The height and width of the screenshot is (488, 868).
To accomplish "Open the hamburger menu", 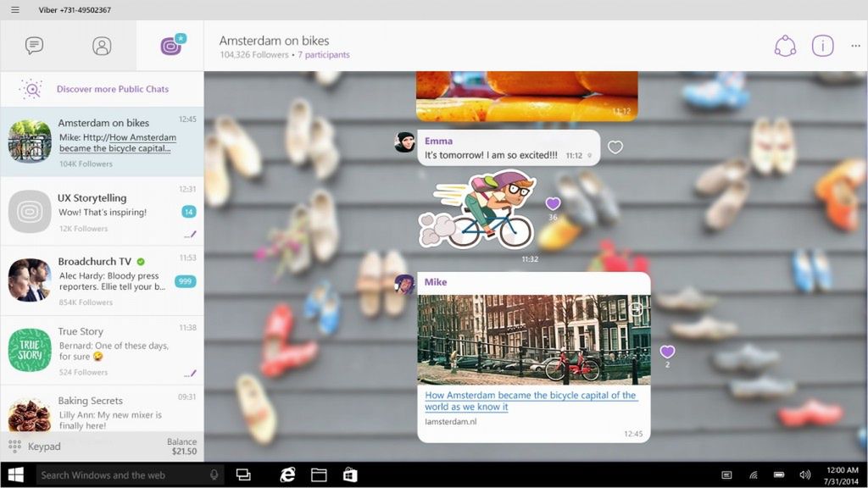I will 15,10.
